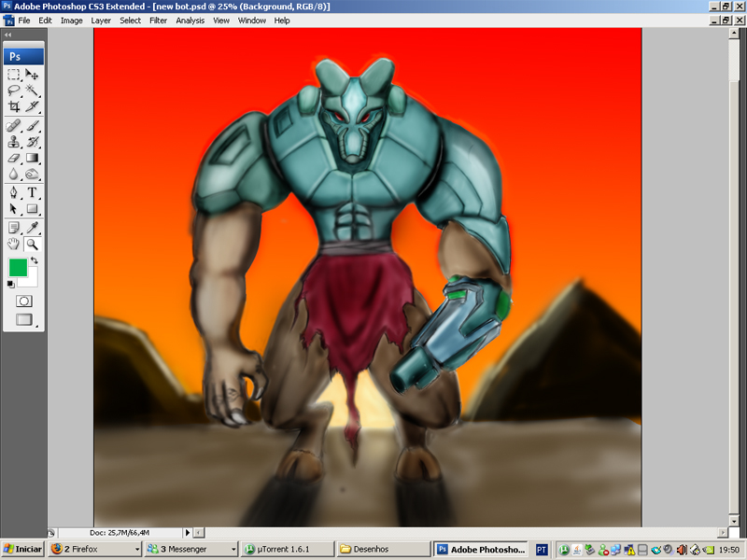Select the Clone Stamp tool
Viewport: 747px width, 560px height.
click(13, 142)
